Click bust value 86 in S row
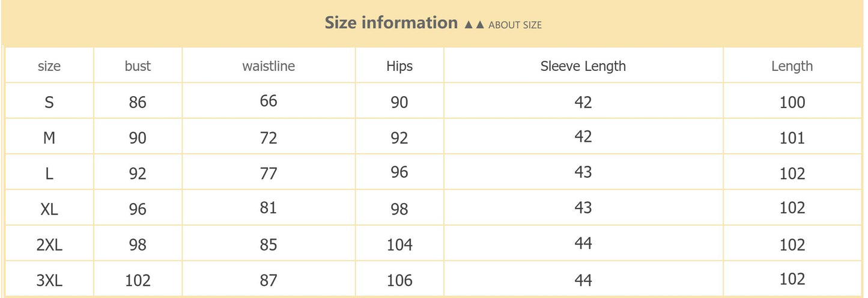The width and height of the screenshot is (868, 298). 138,102
